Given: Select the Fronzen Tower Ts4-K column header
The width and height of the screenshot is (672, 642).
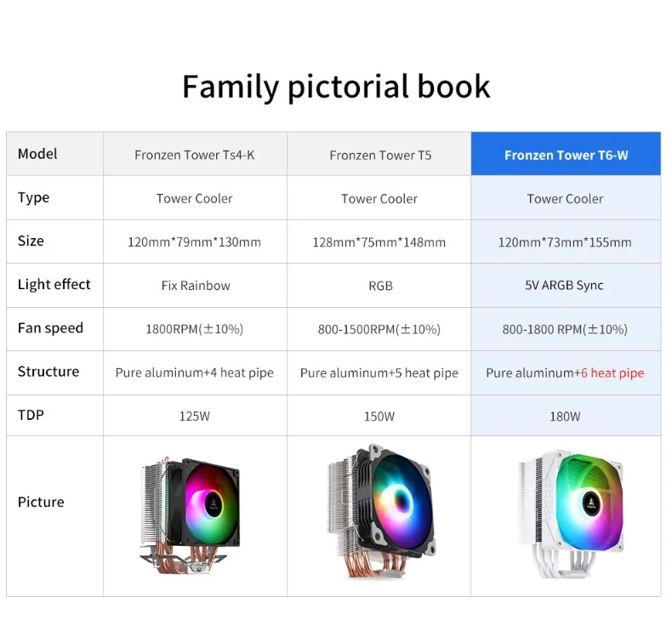Looking at the screenshot, I should [195, 155].
